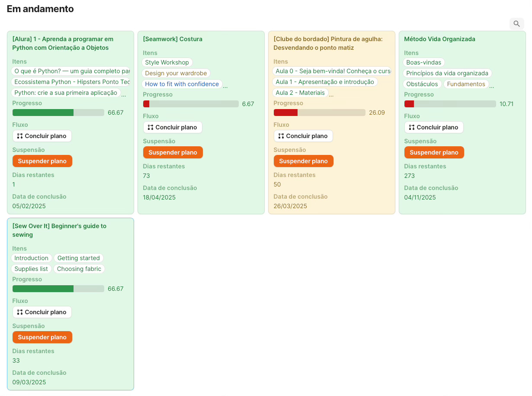Viewport: 532px width, 396px height.
Task: Select 'Aula 1 - Apresentação e introdução' tag
Action: coord(325,82)
